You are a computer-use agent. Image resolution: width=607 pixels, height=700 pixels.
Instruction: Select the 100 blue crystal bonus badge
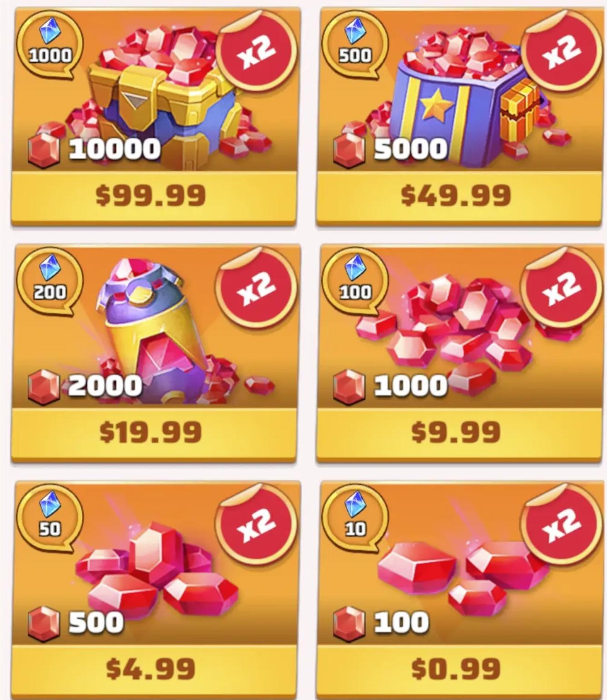point(355,281)
